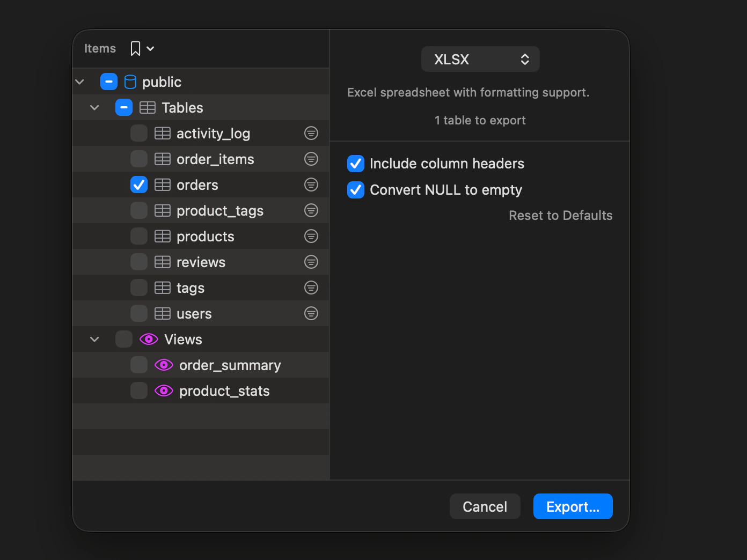
Task: Select the activity_log table name
Action: 214,134
